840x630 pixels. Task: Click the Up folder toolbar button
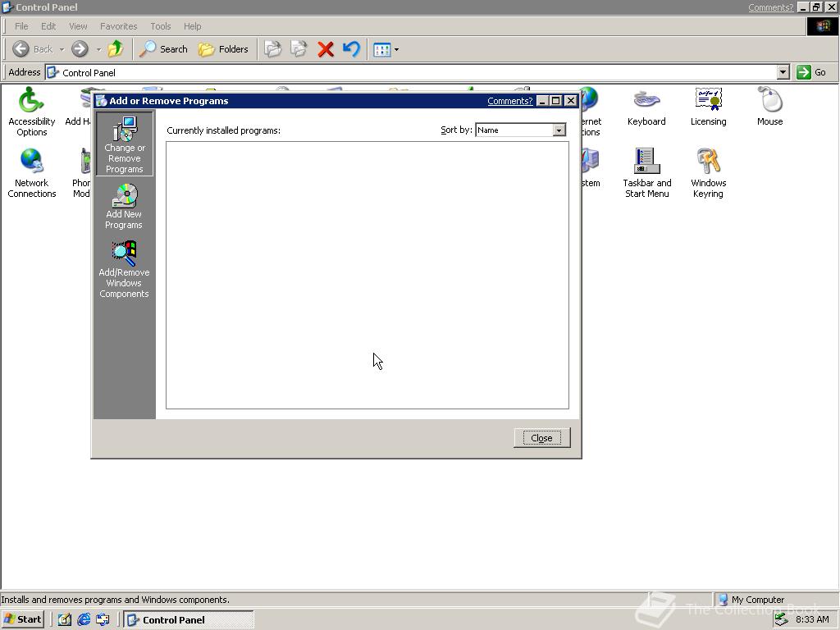coord(115,49)
